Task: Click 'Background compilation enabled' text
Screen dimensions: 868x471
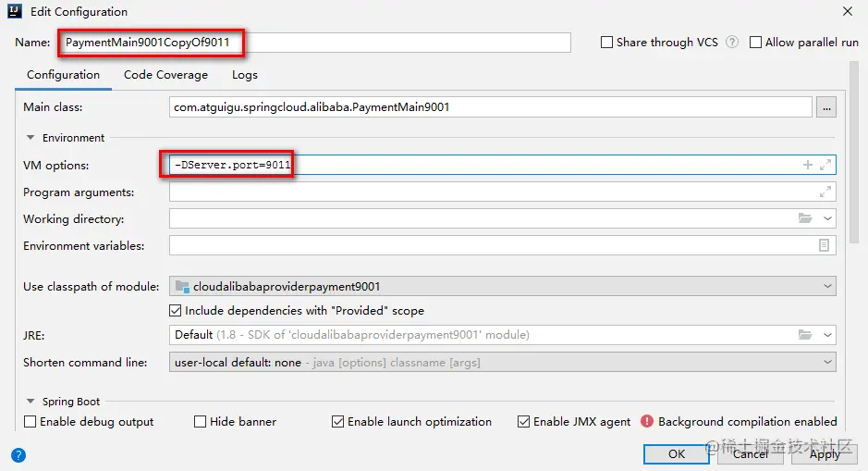Action: (x=747, y=422)
